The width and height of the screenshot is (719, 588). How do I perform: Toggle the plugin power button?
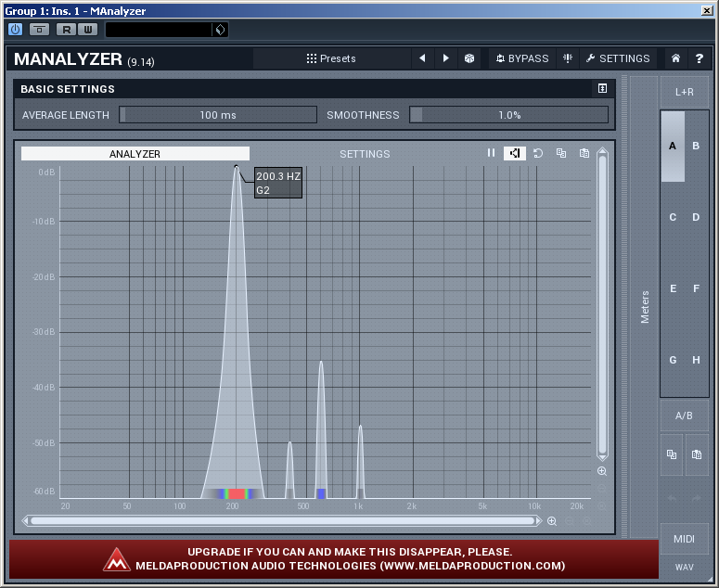15,30
